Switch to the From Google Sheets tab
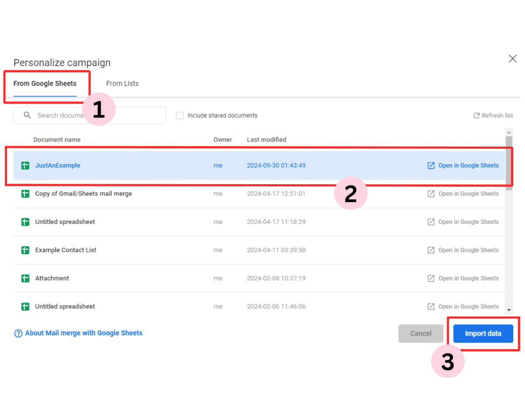This screenshot has width=525, height=420. [x=45, y=84]
